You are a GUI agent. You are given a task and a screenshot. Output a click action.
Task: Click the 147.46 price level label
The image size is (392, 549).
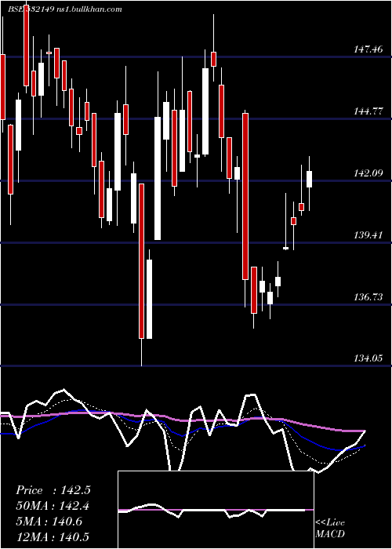pos(368,49)
